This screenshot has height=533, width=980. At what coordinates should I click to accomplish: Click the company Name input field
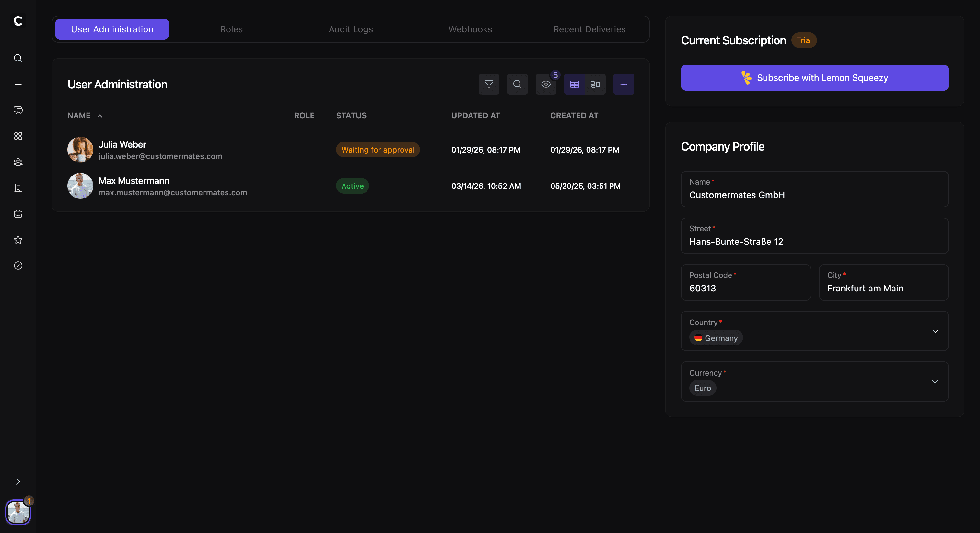[x=814, y=195]
